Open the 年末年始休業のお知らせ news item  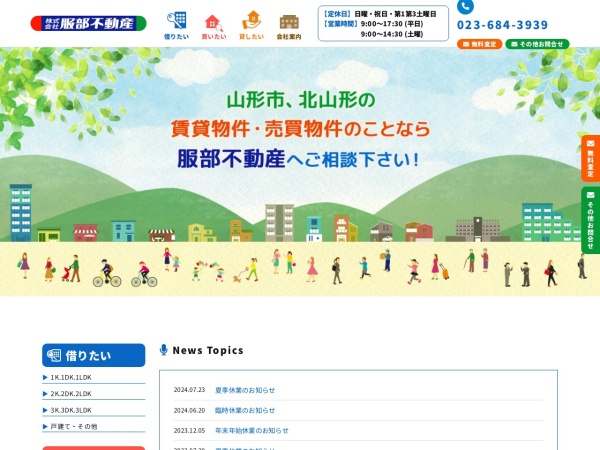point(252,431)
